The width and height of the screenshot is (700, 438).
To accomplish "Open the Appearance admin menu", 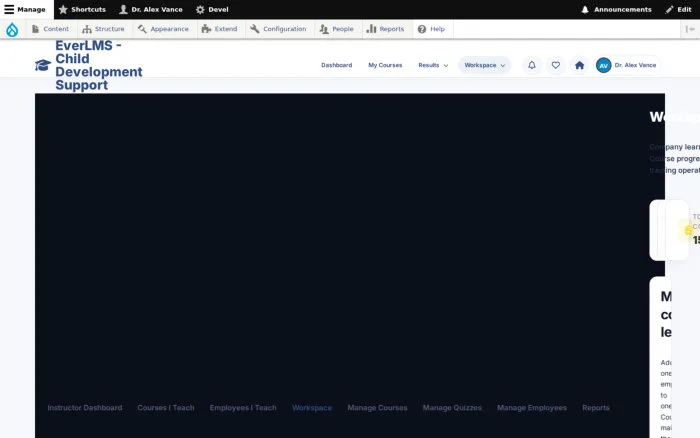I will [163, 29].
